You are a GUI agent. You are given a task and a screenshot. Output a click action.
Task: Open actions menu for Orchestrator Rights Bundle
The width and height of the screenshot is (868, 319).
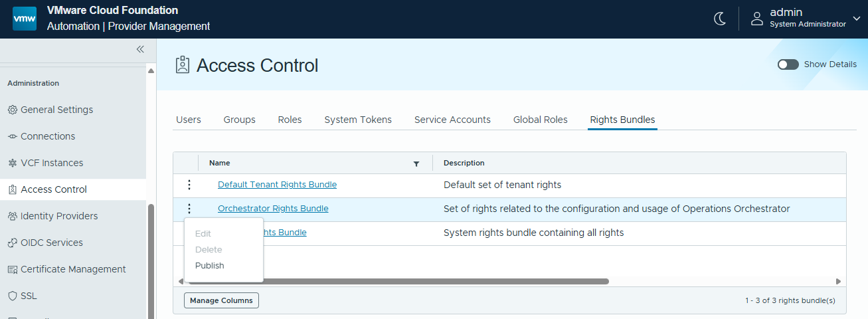pos(189,209)
